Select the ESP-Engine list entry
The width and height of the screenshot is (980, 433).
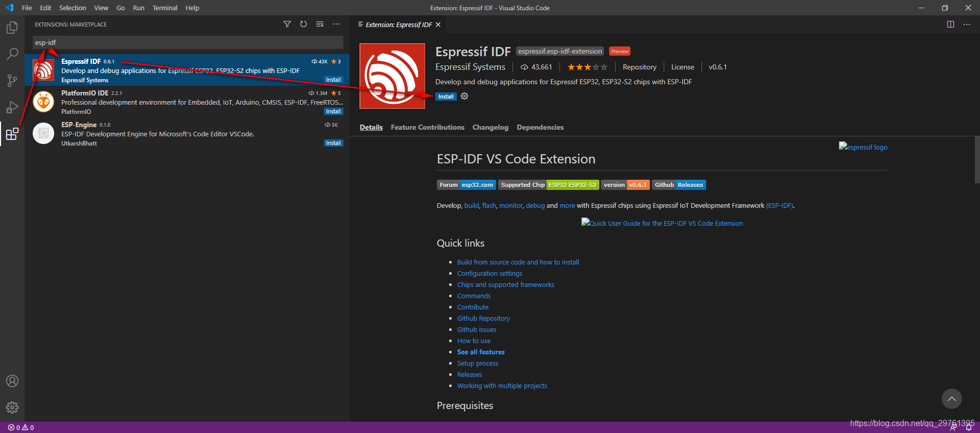coord(187,133)
